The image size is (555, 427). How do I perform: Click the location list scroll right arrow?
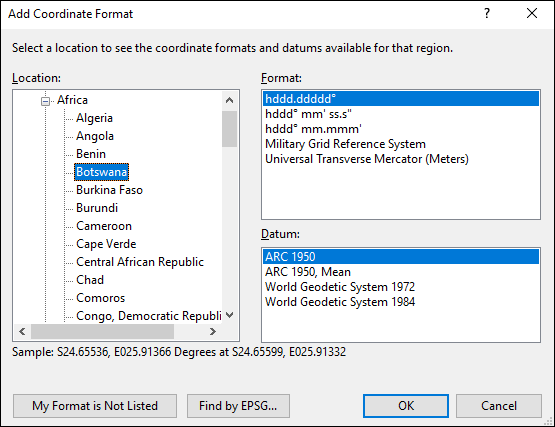coord(213,331)
